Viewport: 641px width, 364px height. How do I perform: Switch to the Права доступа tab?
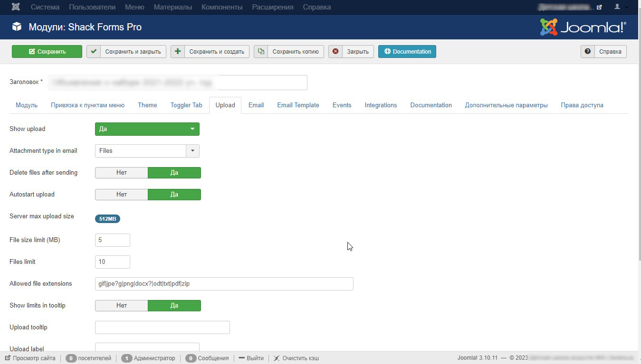pos(582,105)
